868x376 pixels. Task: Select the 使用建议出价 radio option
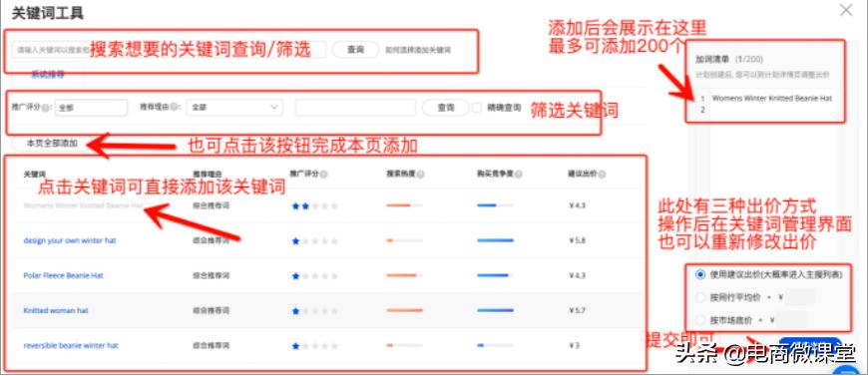(700, 274)
